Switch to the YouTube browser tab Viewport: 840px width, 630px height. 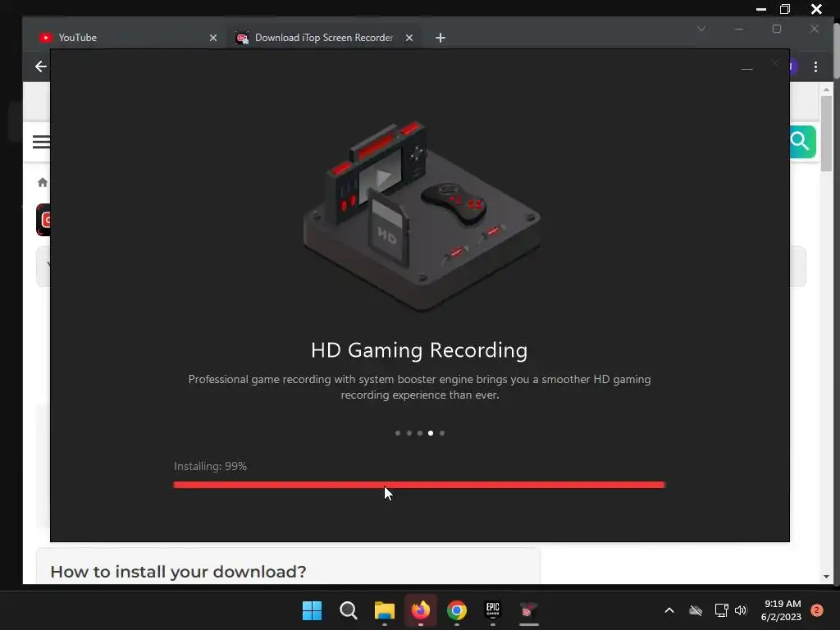127,38
